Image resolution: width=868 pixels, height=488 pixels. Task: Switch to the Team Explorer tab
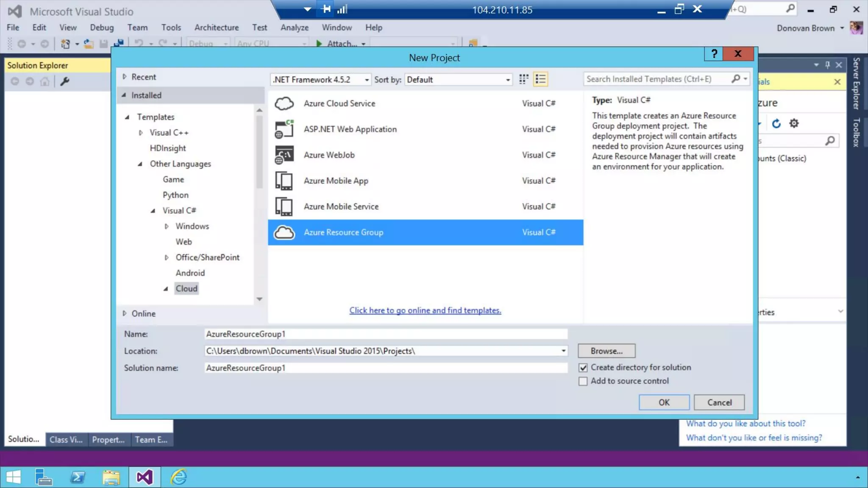[x=151, y=440]
